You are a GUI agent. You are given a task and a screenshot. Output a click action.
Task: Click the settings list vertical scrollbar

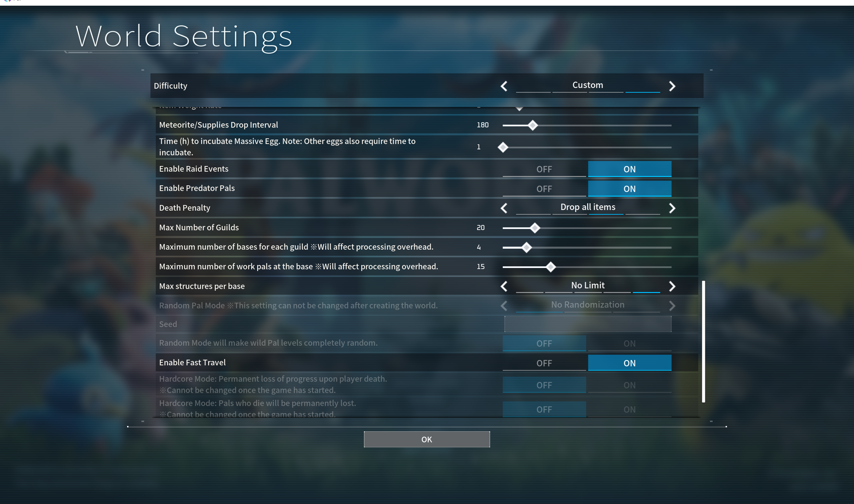click(x=703, y=341)
